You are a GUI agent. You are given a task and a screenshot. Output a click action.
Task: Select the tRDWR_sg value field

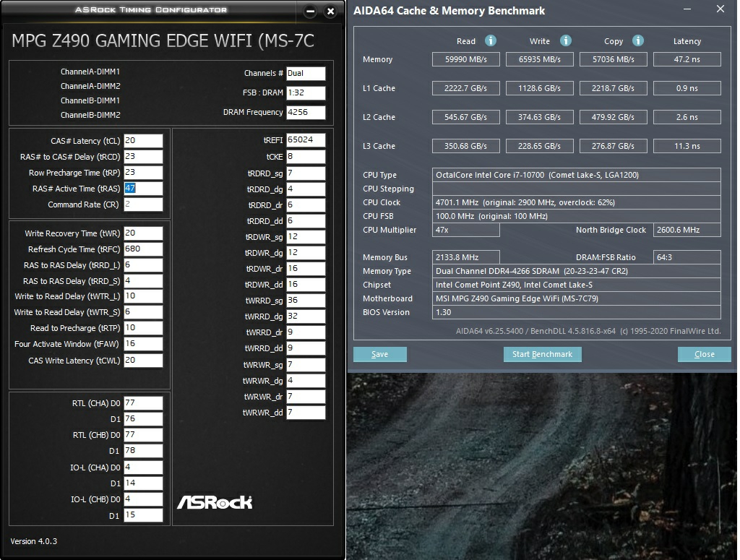click(x=306, y=237)
